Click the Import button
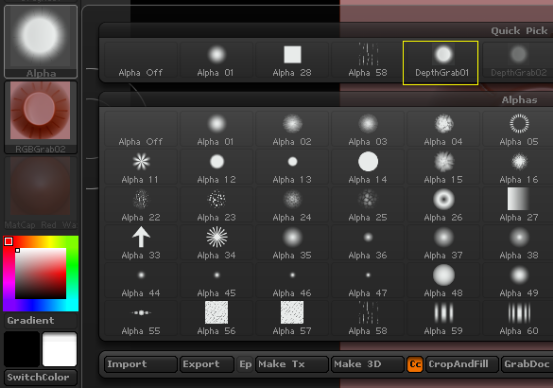554x388 pixels. click(141, 364)
